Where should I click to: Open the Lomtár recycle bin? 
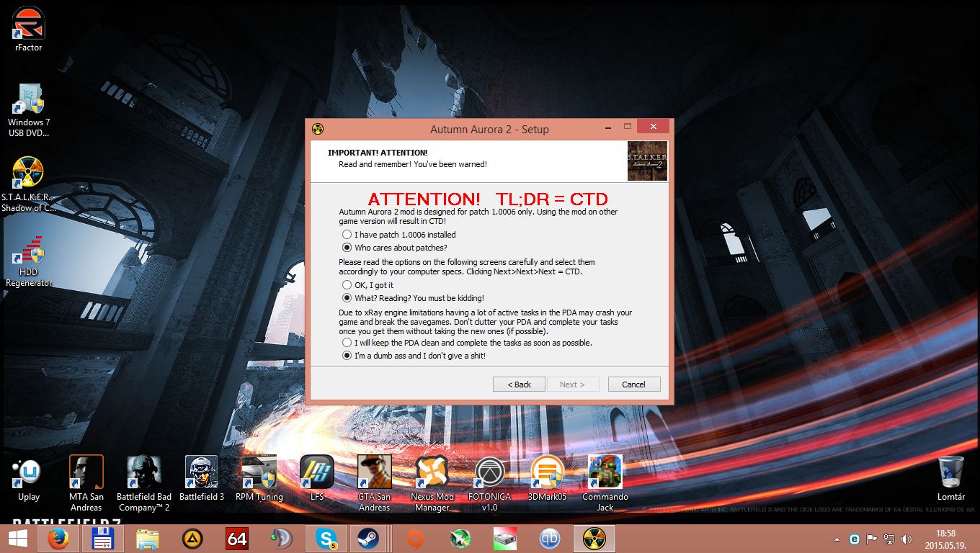click(x=951, y=478)
